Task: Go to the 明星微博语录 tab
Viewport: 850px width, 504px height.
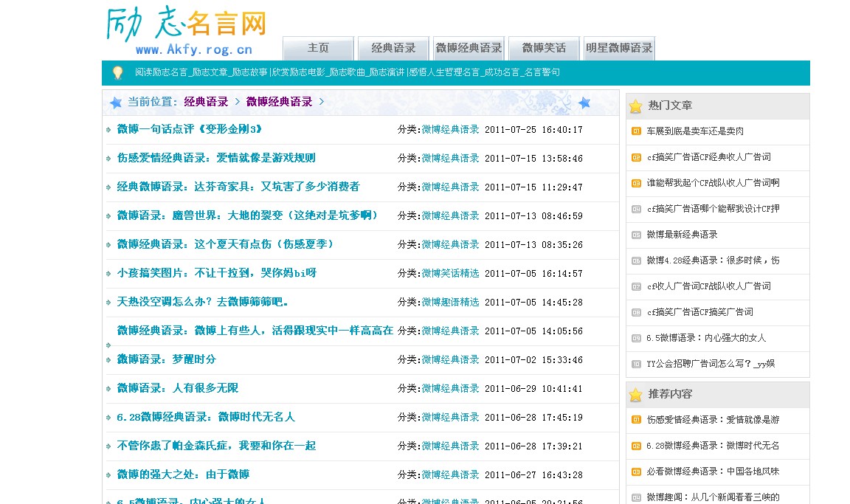Action: (619, 48)
